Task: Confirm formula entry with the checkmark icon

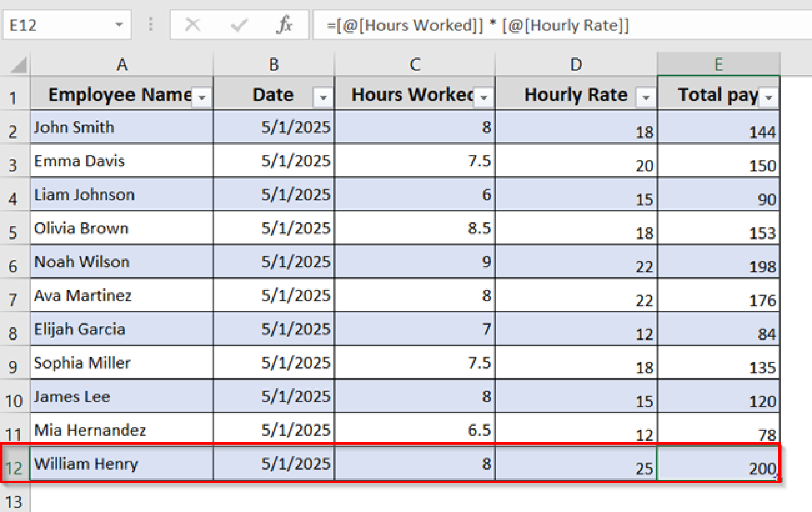Action: tap(238, 25)
